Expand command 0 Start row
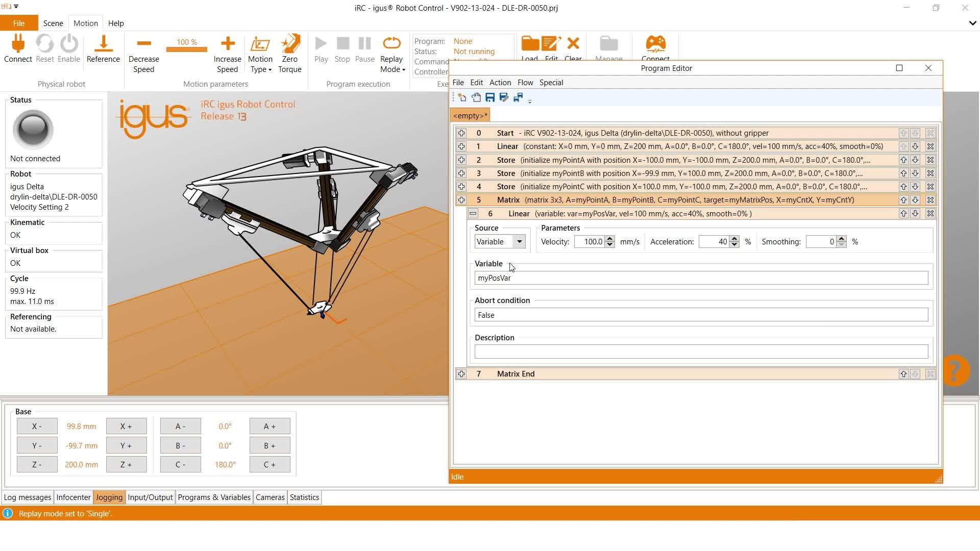This screenshot has height=551, width=980. pos(461,133)
